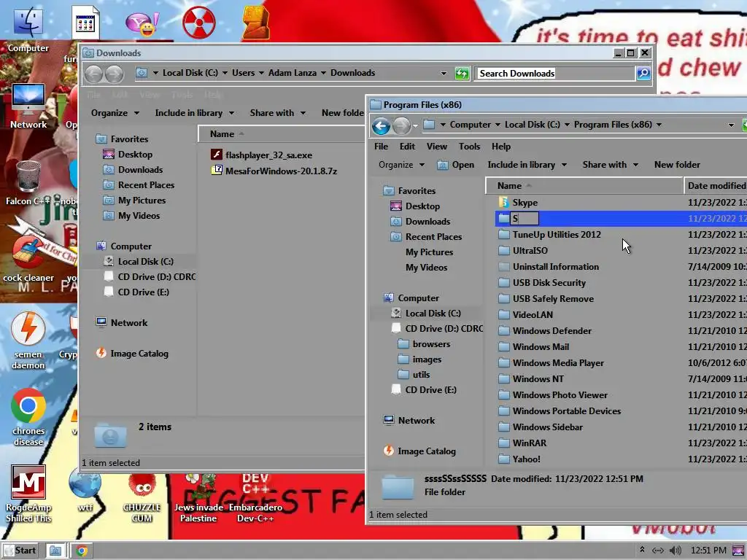This screenshot has height=560, width=747.
Task: Select the TuneUp Utilities 2012 folder
Action: pyautogui.click(x=557, y=234)
